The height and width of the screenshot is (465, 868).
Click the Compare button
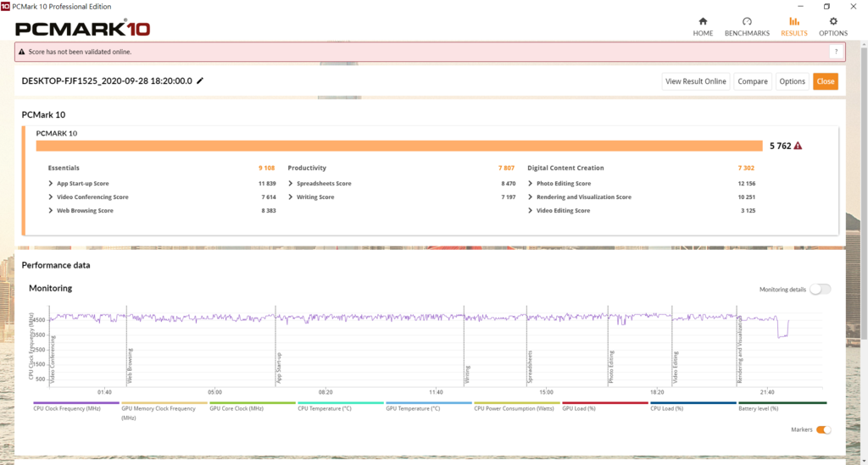click(753, 81)
